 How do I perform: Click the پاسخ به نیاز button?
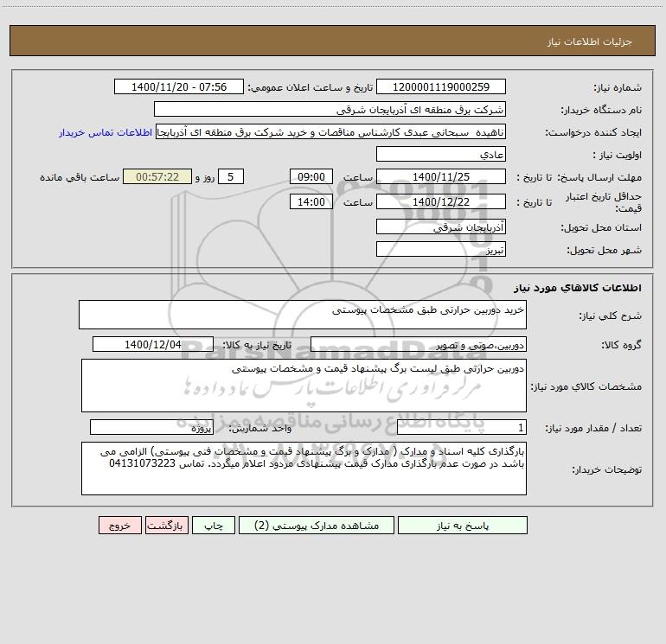[463, 526]
